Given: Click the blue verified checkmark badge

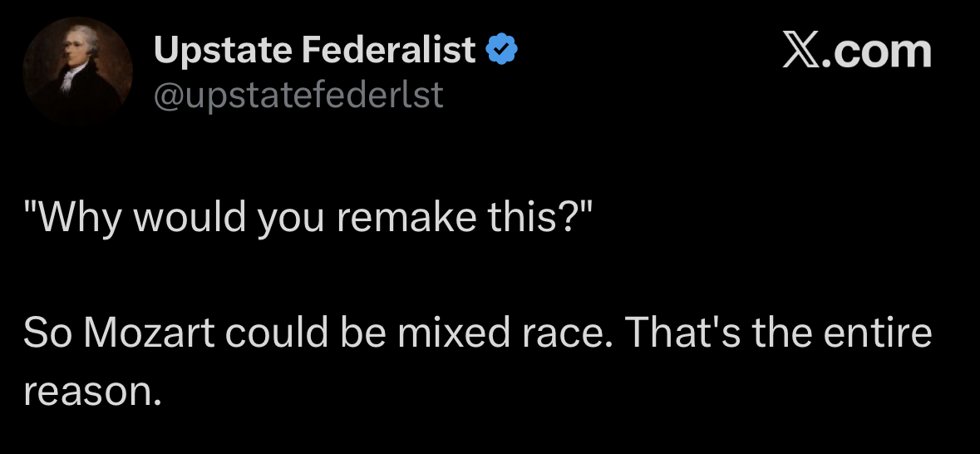Looking at the screenshot, I should (x=501, y=51).
